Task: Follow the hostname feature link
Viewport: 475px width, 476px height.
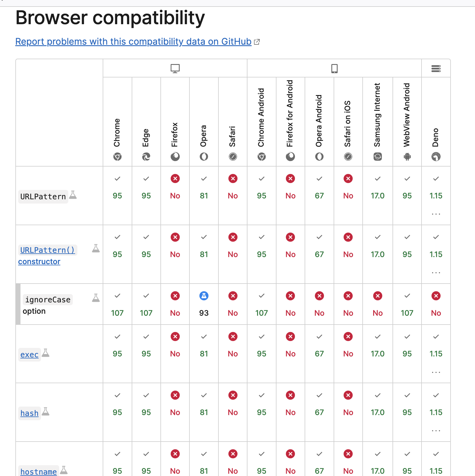Action: click(38, 472)
